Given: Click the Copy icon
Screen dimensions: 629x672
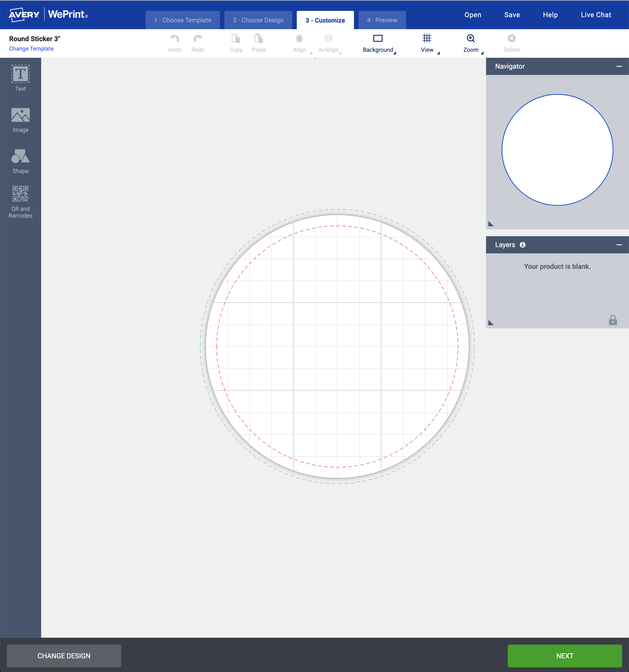Looking at the screenshot, I should (x=236, y=39).
